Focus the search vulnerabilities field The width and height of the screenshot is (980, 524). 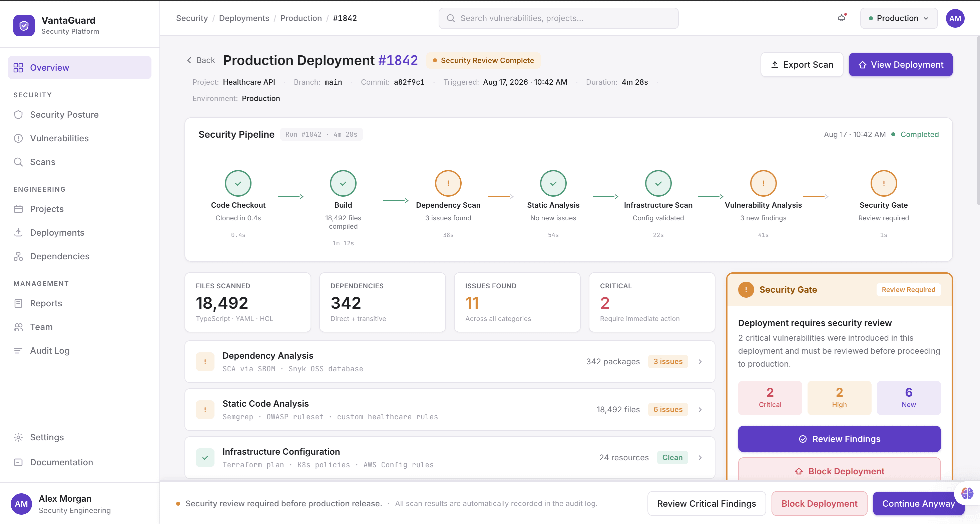pos(558,18)
